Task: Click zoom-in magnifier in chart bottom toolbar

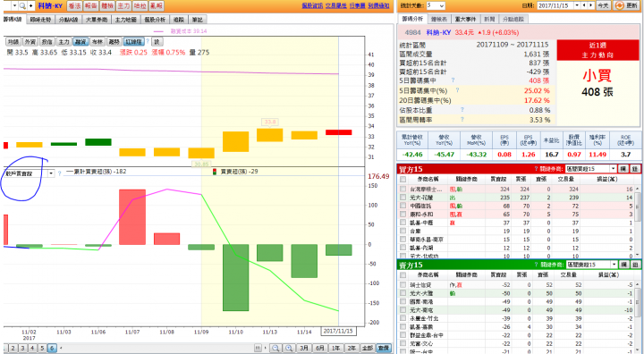Action: 289,349
